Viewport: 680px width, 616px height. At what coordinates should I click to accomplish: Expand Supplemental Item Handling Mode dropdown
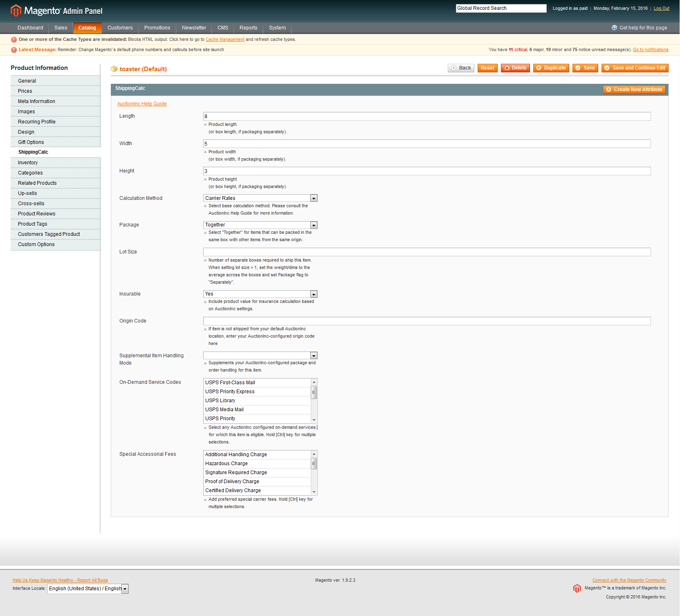260,355
